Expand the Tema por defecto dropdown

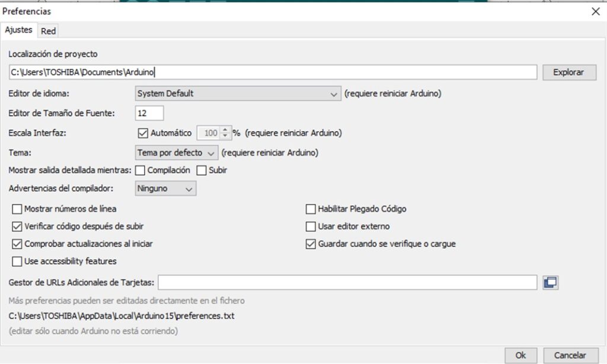177,152
